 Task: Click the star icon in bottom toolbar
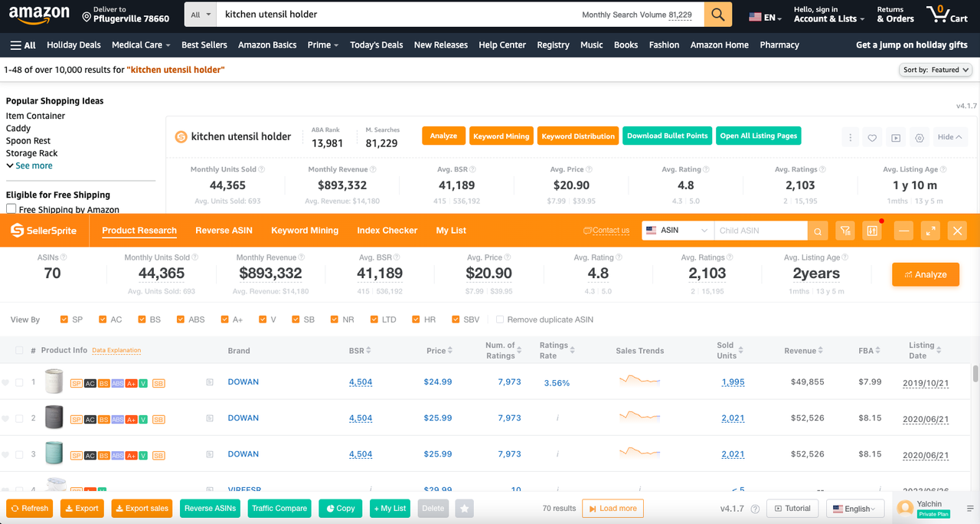pyautogui.click(x=464, y=508)
